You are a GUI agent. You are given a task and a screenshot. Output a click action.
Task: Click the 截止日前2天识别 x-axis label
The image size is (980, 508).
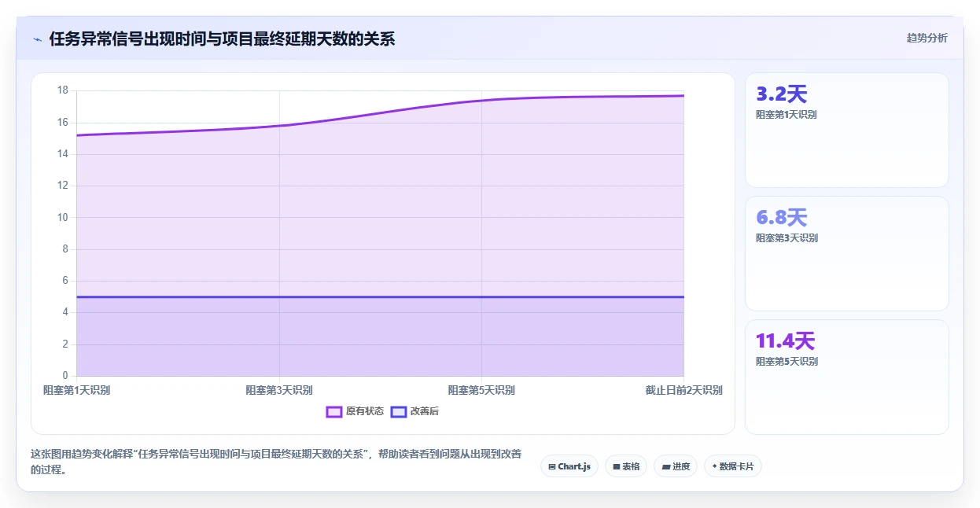[x=683, y=390]
